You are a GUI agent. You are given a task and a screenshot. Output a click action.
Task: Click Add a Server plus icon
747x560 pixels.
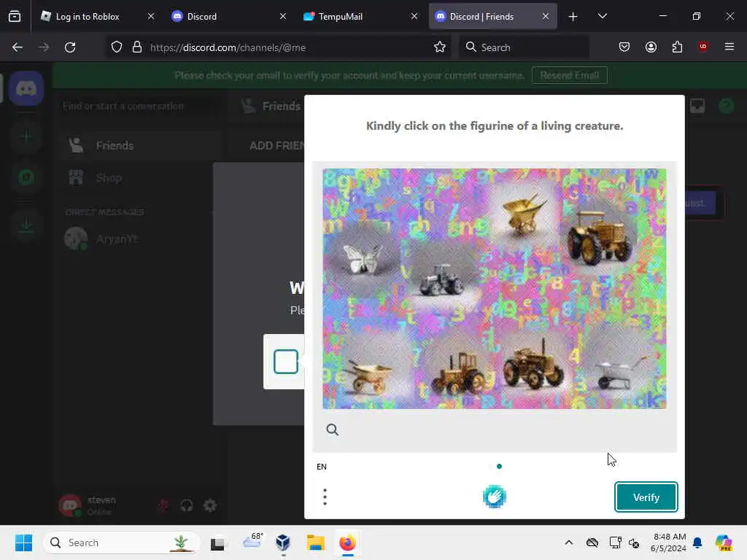[x=26, y=136]
